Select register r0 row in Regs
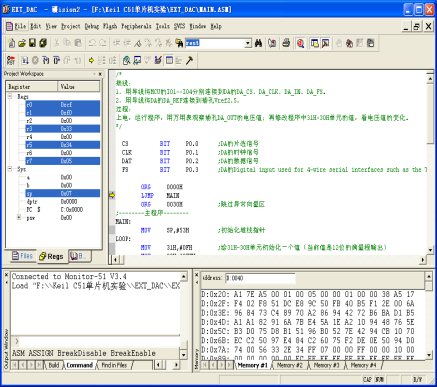 tap(63, 104)
